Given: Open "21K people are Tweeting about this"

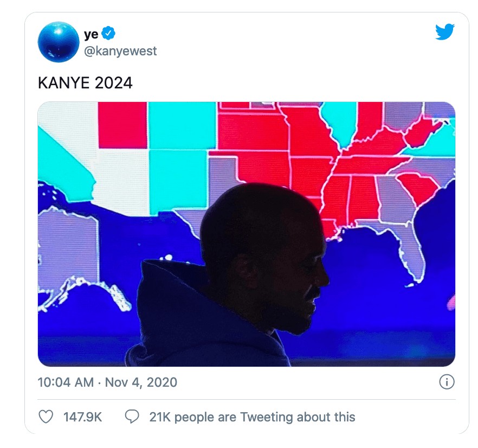Looking at the screenshot, I should tap(252, 417).
